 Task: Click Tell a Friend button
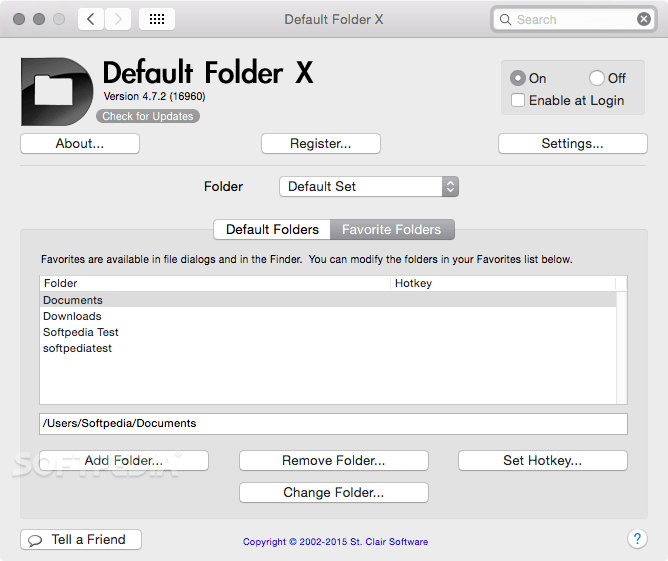tap(81, 540)
